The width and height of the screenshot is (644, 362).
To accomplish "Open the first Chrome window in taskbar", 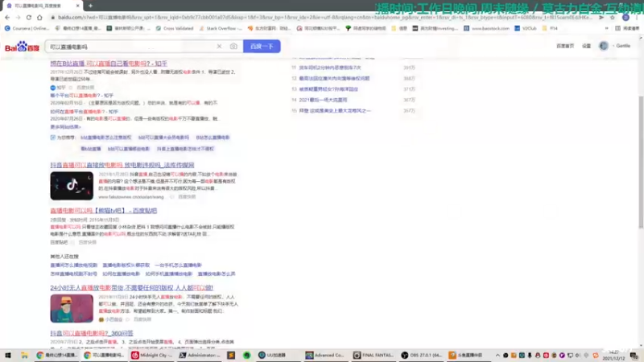I will [x=56, y=355].
